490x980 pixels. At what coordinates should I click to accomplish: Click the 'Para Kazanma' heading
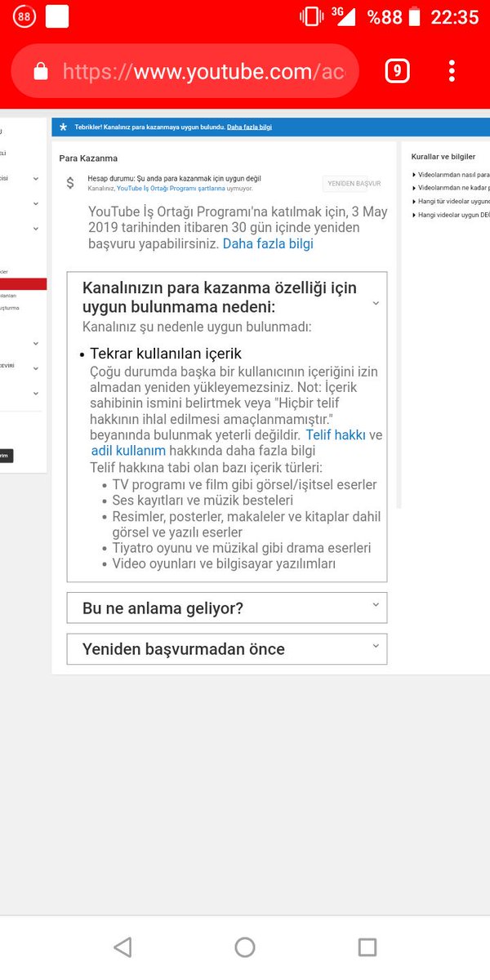click(88, 158)
